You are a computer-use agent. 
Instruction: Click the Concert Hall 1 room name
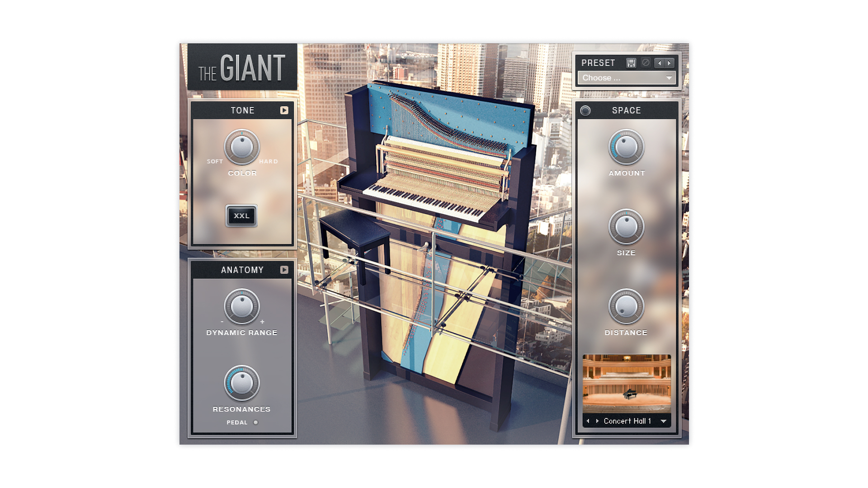coord(627,421)
